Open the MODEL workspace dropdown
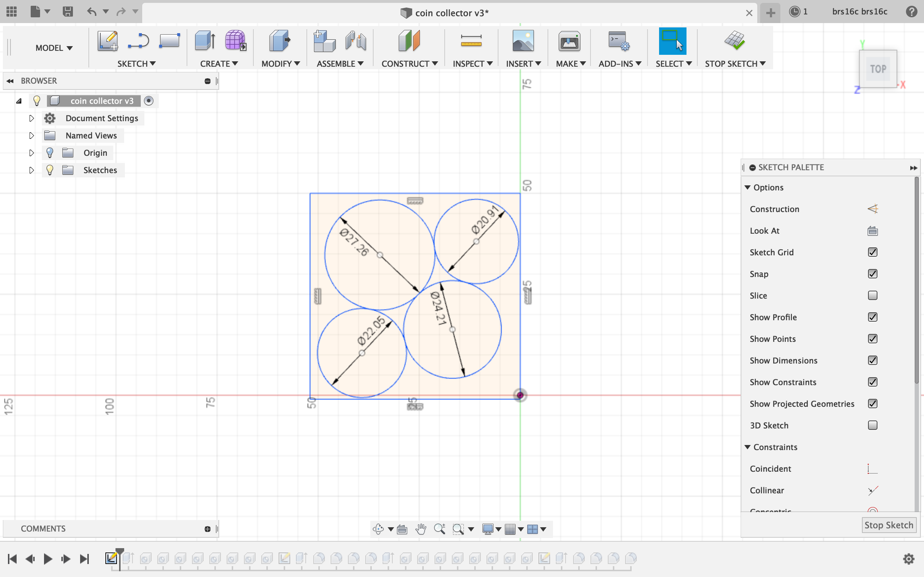The width and height of the screenshot is (924, 577). (x=54, y=48)
